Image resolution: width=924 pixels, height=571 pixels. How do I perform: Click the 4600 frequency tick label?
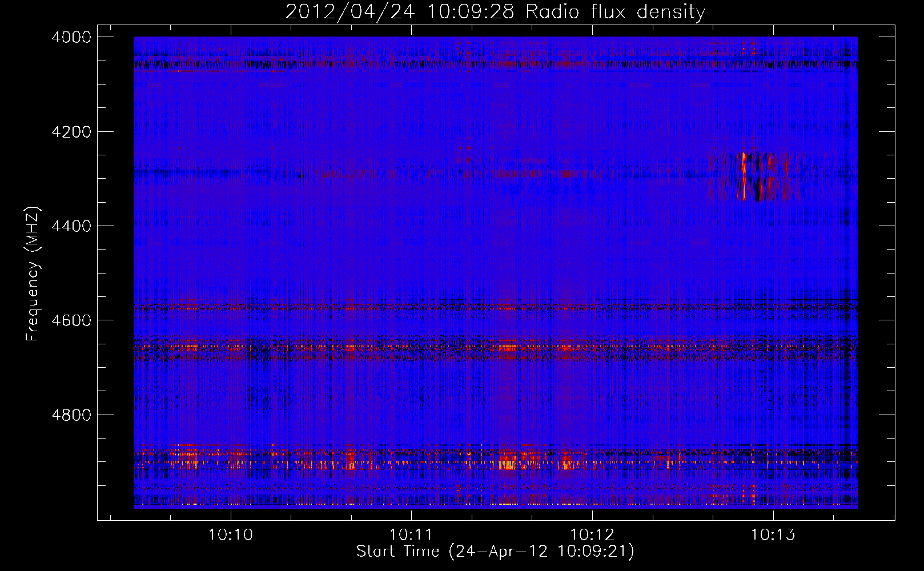pos(71,320)
